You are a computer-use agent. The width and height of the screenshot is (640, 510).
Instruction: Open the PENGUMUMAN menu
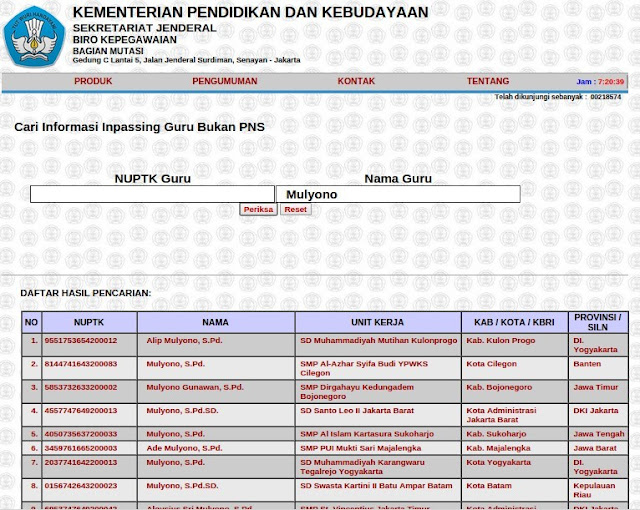point(225,81)
